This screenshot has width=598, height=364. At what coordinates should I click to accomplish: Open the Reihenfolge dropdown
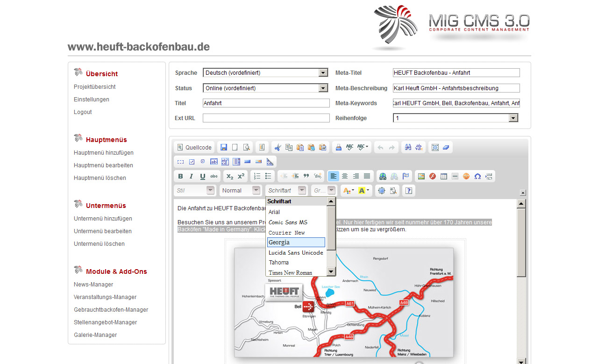click(456, 118)
